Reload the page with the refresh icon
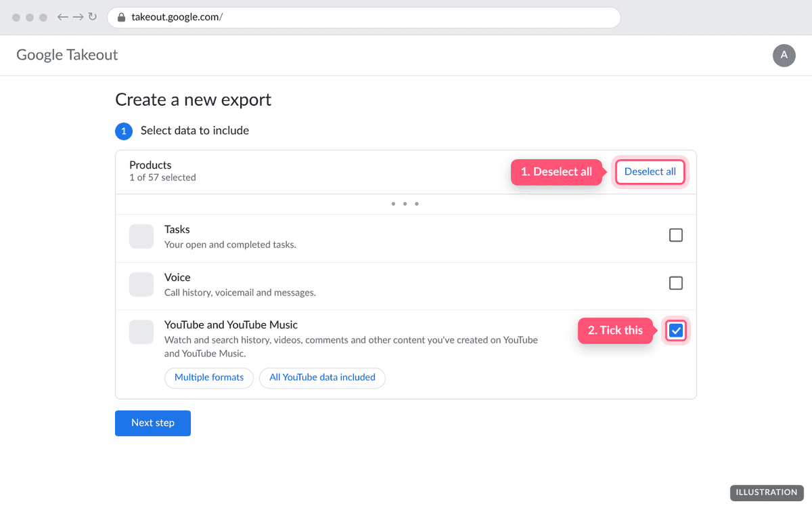The image size is (812, 508). tap(93, 18)
